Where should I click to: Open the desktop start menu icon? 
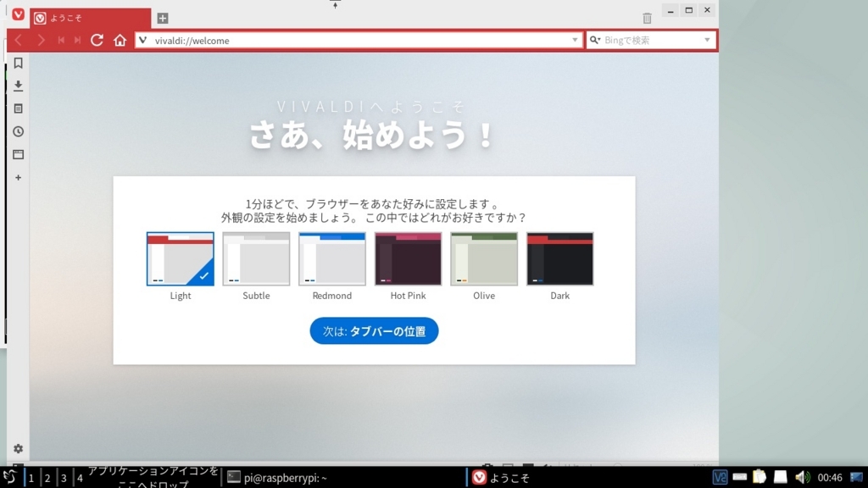coord(10,477)
